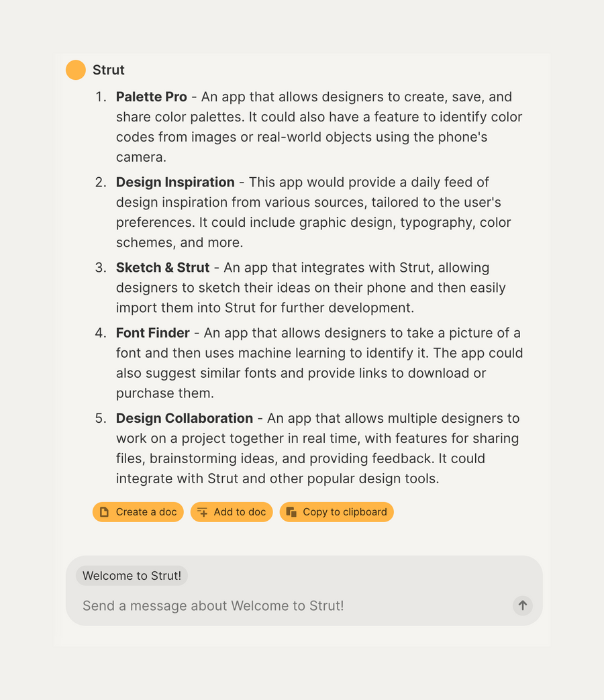This screenshot has height=700, width=604.
Task: Click the Strut sender name label
Action: [x=108, y=70]
